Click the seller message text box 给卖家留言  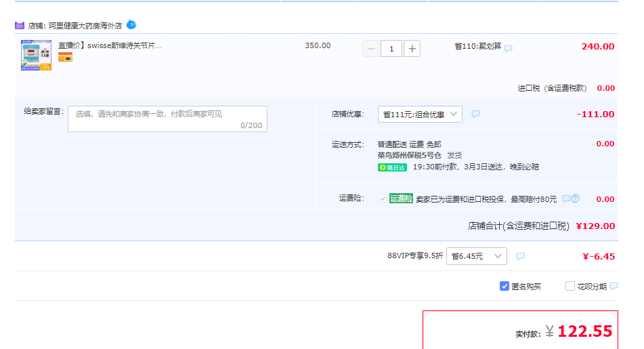click(x=167, y=119)
